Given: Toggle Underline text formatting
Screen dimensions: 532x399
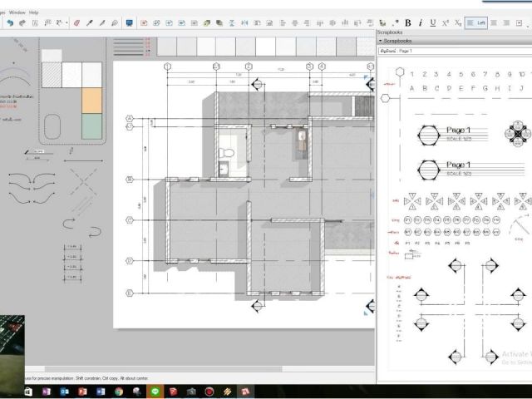Looking at the screenshot, I should 433,22.
